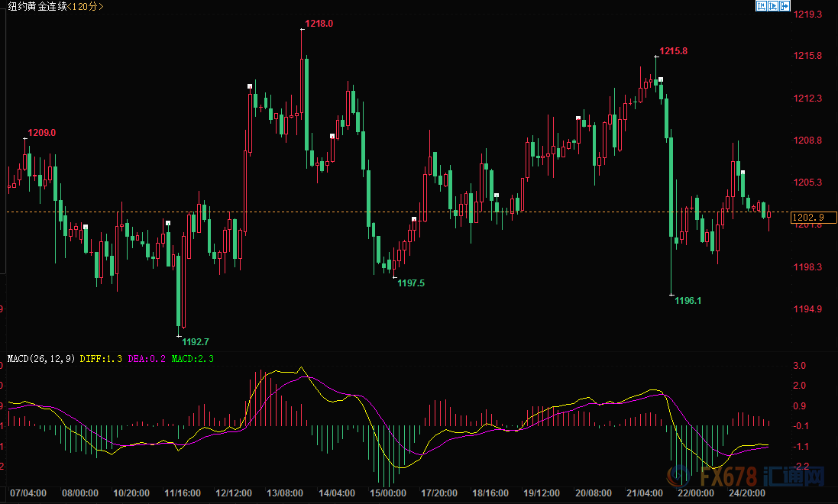Open MACD(26,12,9) indicator parameters
The height and width of the screenshot is (504, 838).
coord(40,358)
